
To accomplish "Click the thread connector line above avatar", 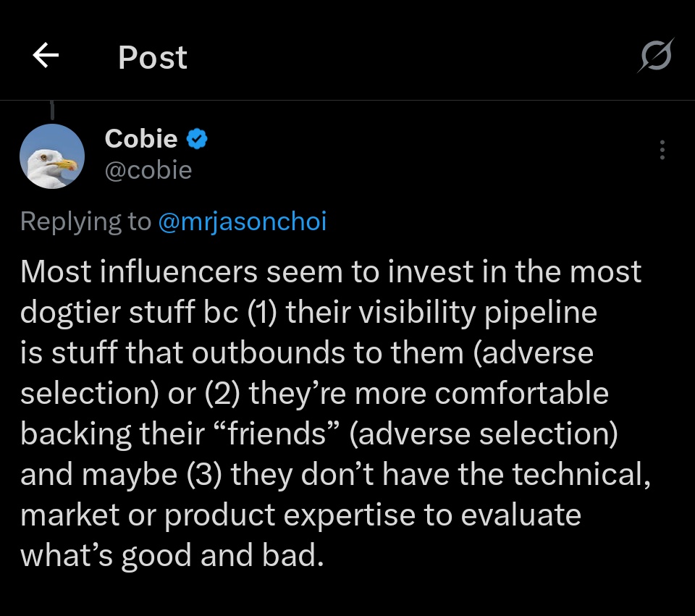I will click(52, 110).
